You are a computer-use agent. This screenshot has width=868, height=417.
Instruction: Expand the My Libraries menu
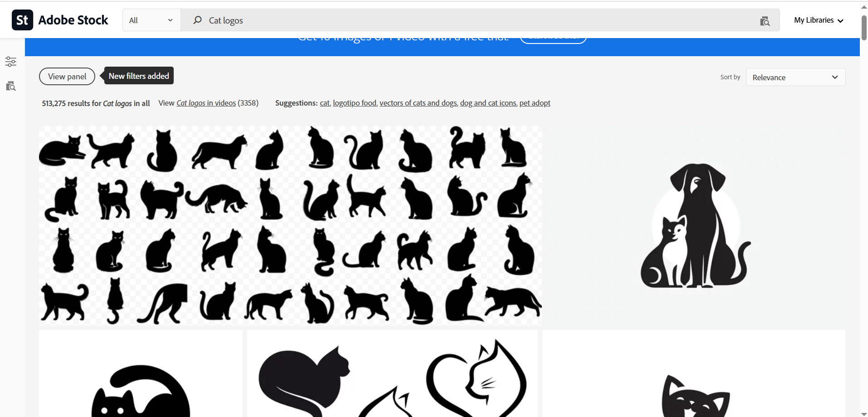[x=818, y=20]
